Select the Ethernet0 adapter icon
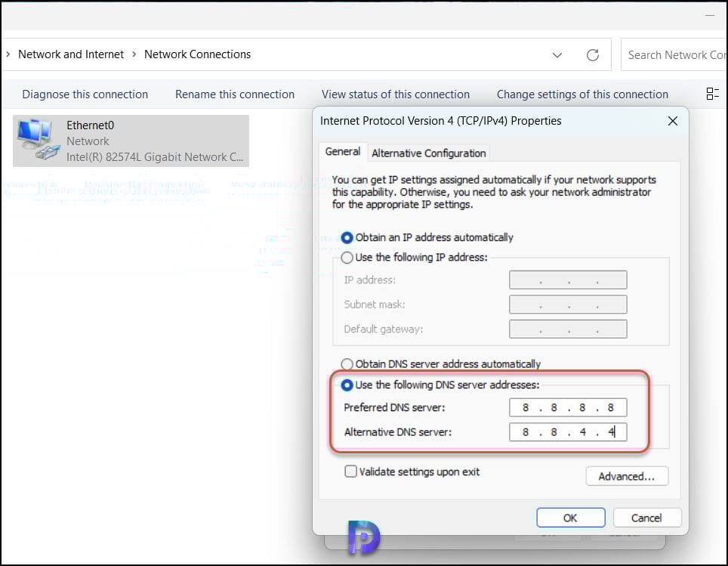This screenshot has height=566, width=728. 39,140
